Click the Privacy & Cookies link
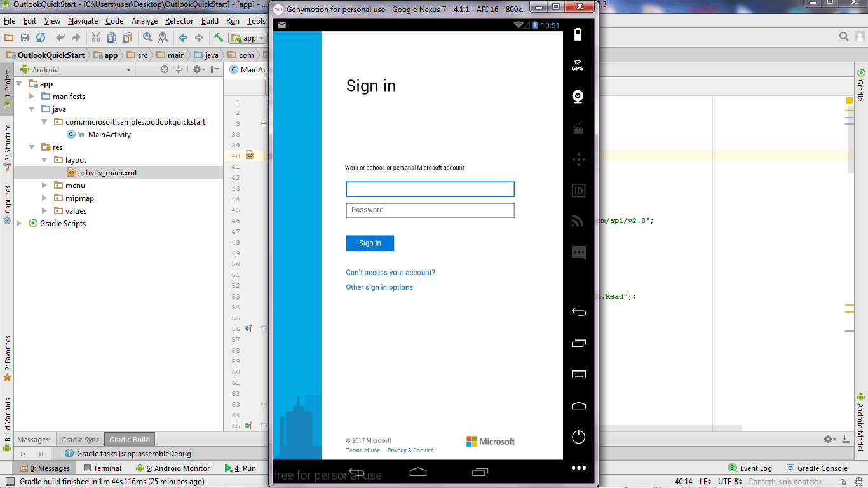The width and height of the screenshot is (868, 488). (x=410, y=451)
